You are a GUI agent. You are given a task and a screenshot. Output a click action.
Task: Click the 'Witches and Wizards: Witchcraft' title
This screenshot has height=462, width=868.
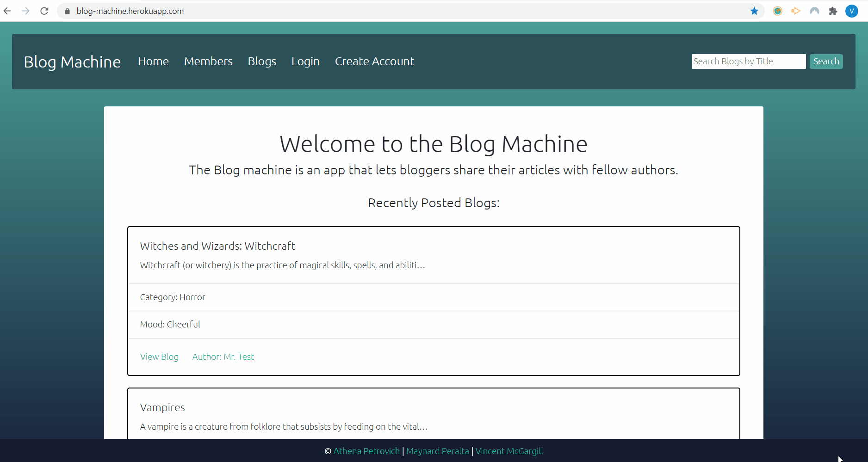coord(217,246)
